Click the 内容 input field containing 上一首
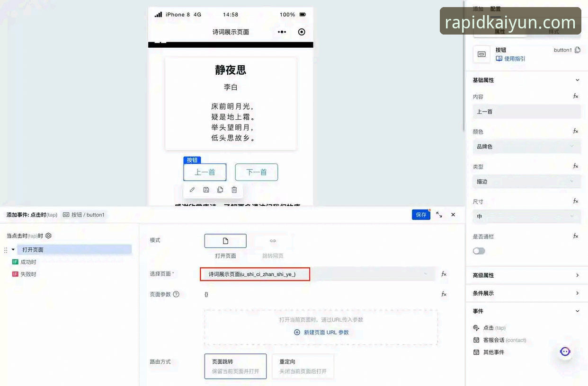This screenshot has height=386, width=588. tap(526, 112)
